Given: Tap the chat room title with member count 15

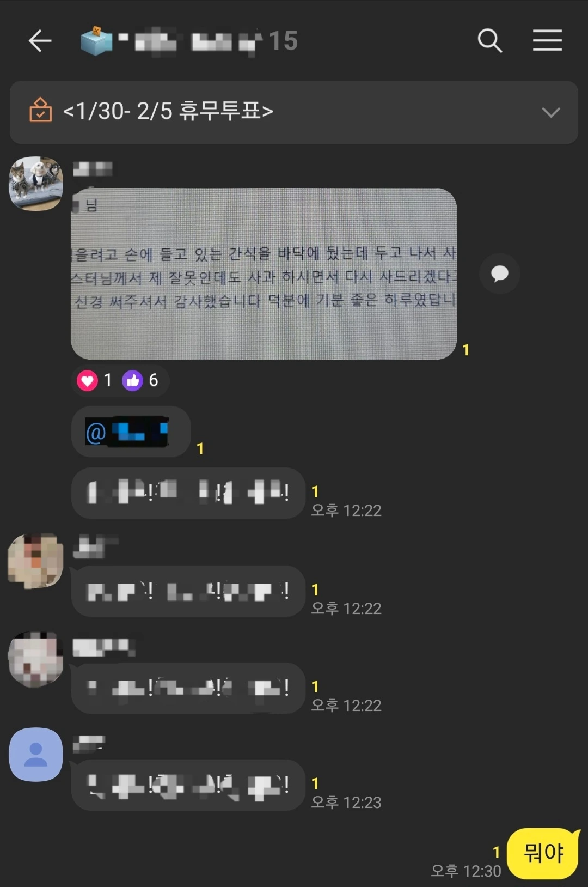Looking at the screenshot, I should [x=207, y=41].
